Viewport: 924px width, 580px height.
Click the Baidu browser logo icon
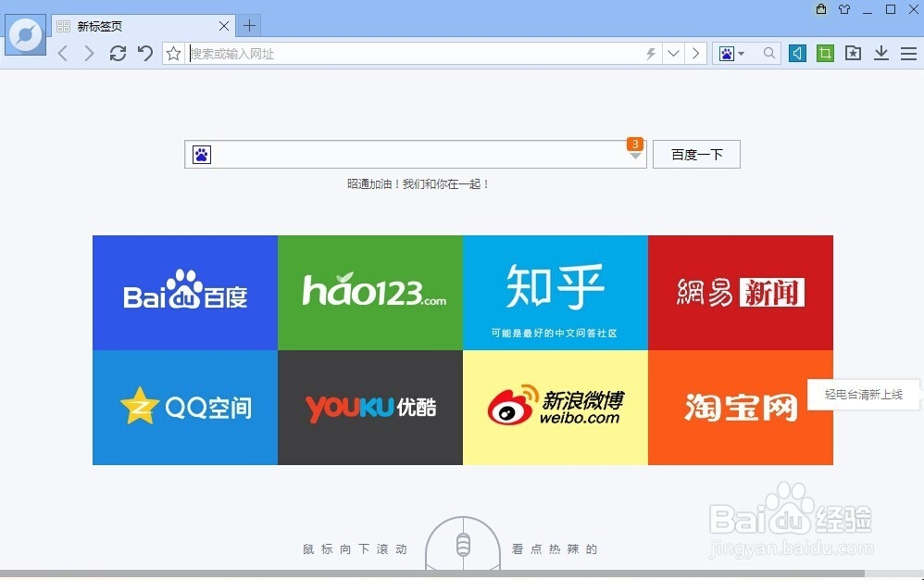tap(25, 35)
